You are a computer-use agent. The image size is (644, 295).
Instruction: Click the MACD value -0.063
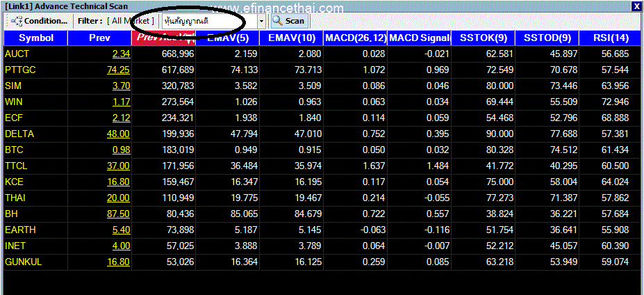[372, 230]
